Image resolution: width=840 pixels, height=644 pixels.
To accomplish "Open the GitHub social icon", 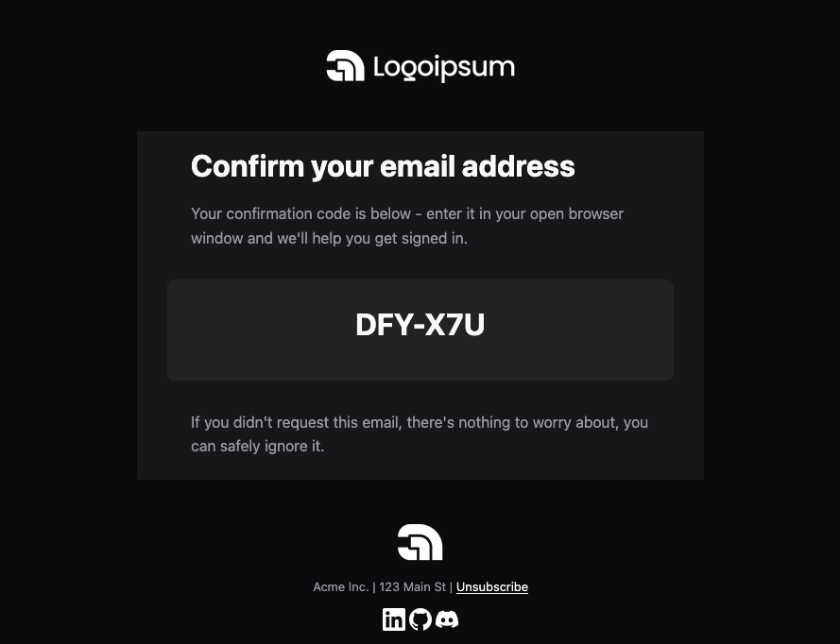I will pyautogui.click(x=420, y=619).
